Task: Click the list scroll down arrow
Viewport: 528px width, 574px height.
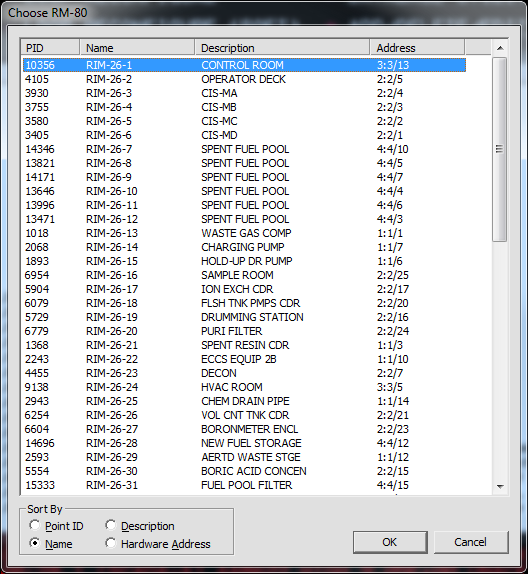Action: tap(500, 487)
